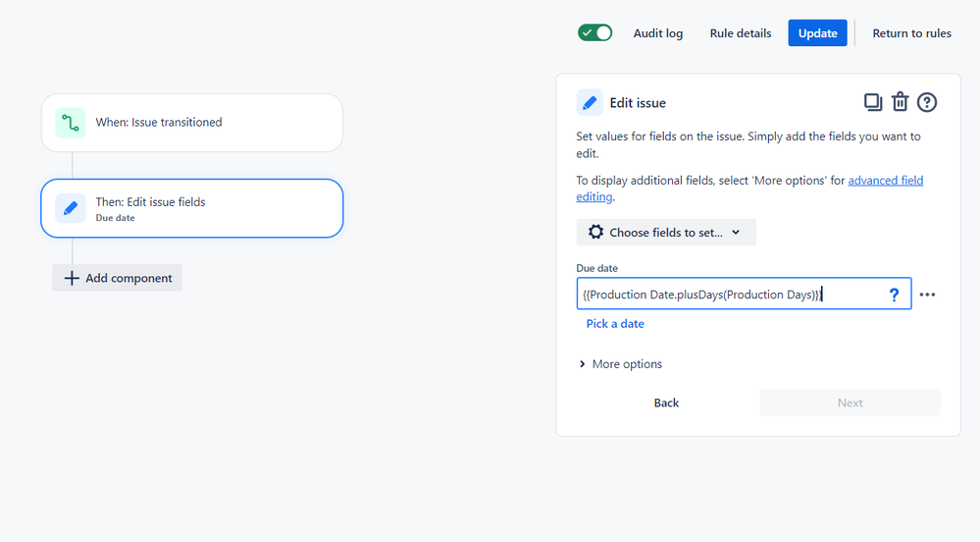The image size is (980, 542).
Task: Select the Edit issue fields pencil icon
Action: pyautogui.click(x=71, y=208)
